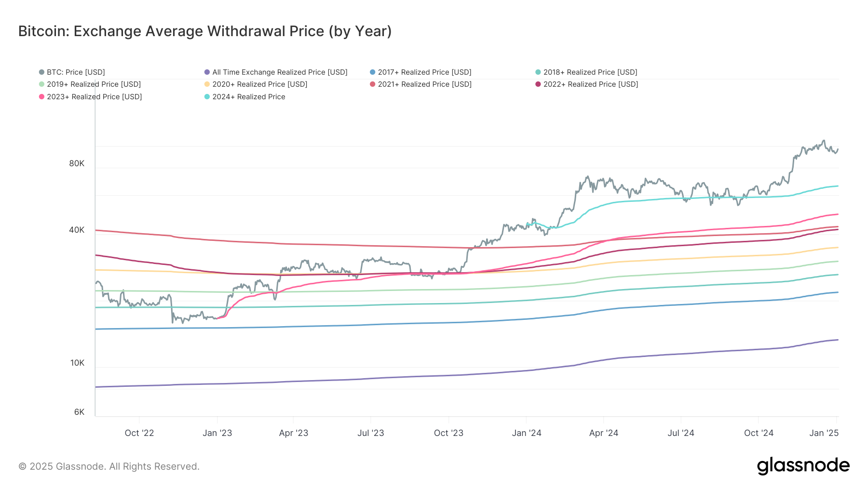Click the Oct '22 x-axis label
This screenshot has width=868, height=488.
coord(139,433)
